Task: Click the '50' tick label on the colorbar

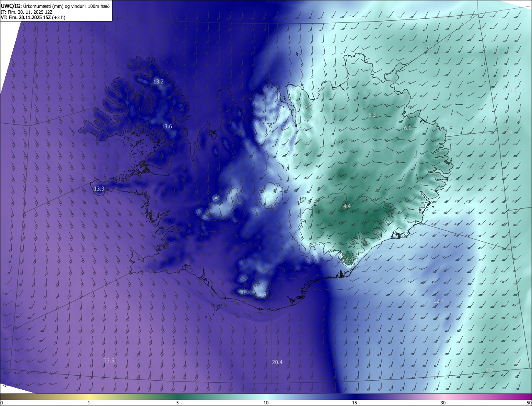Action: pos(529,403)
